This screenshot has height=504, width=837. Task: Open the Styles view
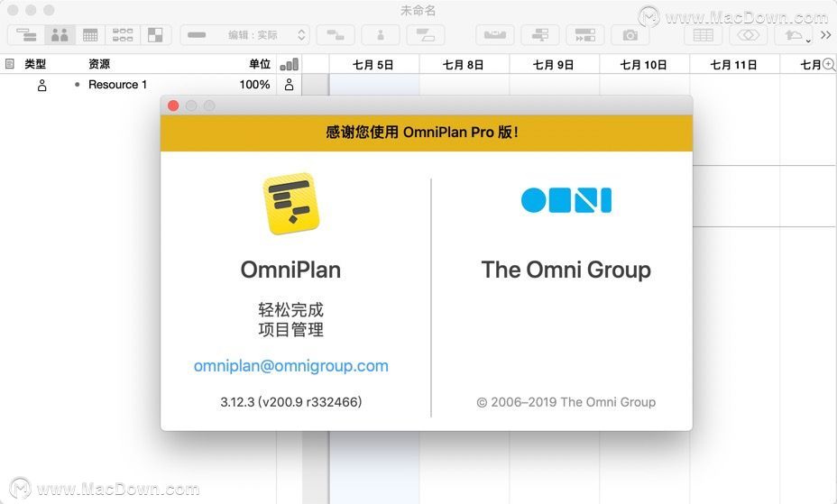(155, 35)
